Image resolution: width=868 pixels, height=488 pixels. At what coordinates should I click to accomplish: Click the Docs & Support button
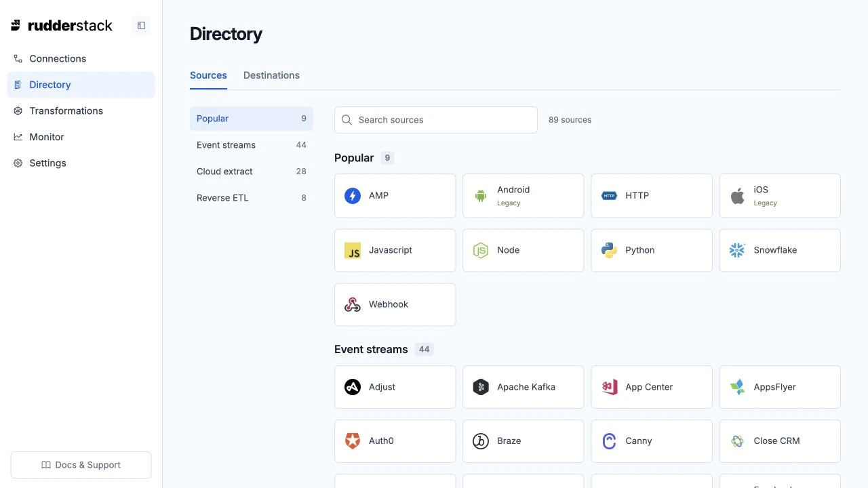click(x=81, y=465)
